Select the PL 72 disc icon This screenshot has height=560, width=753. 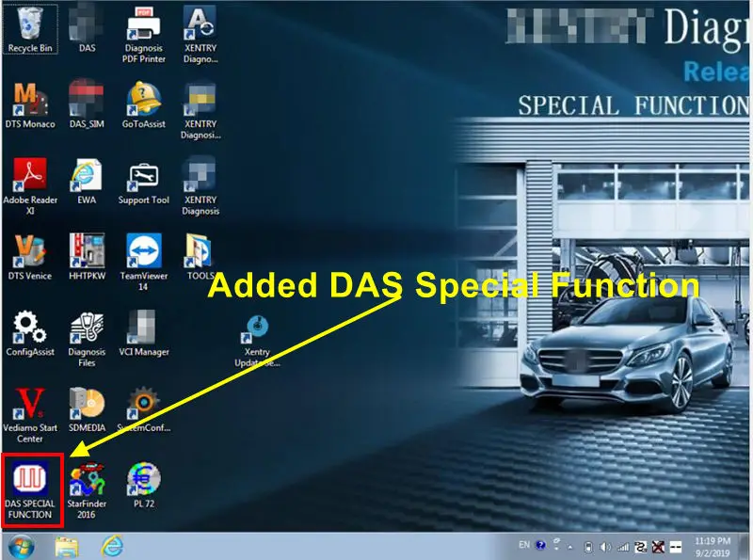pyautogui.click(x=144, y=485)
